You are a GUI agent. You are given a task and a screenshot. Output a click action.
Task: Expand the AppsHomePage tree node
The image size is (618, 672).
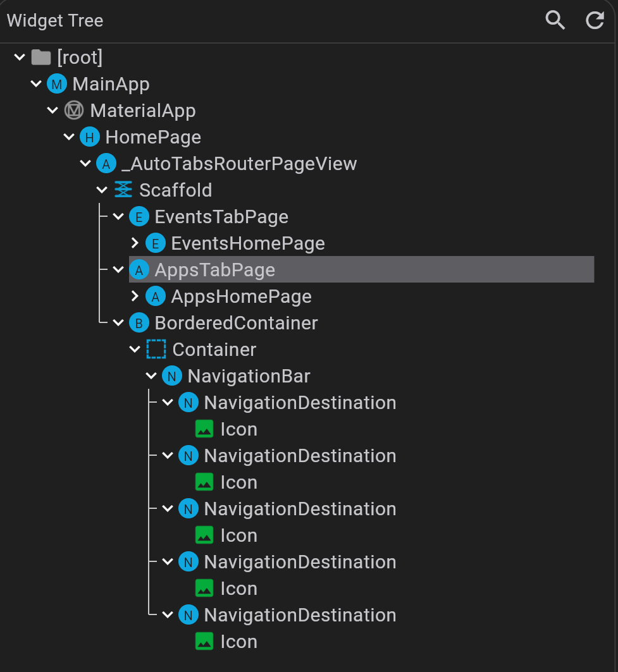(x=135, y=296)
